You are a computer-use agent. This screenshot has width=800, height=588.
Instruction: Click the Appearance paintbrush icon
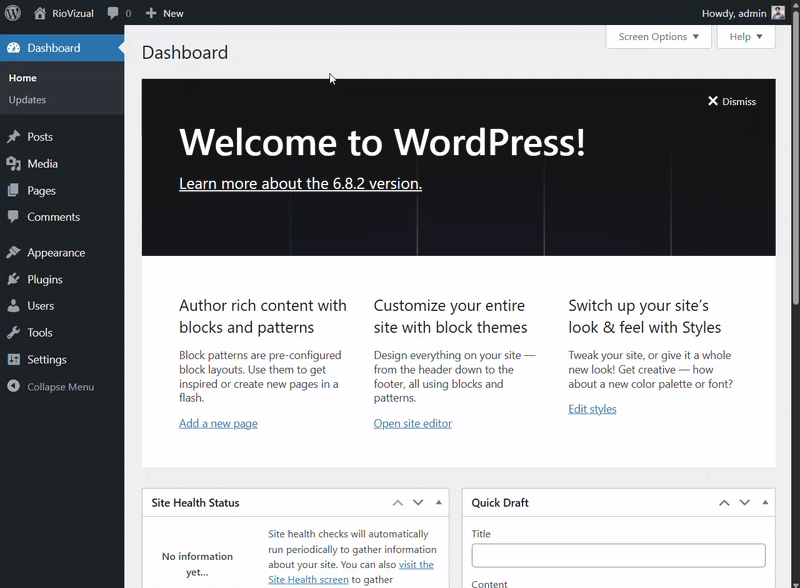coord(14,252)
